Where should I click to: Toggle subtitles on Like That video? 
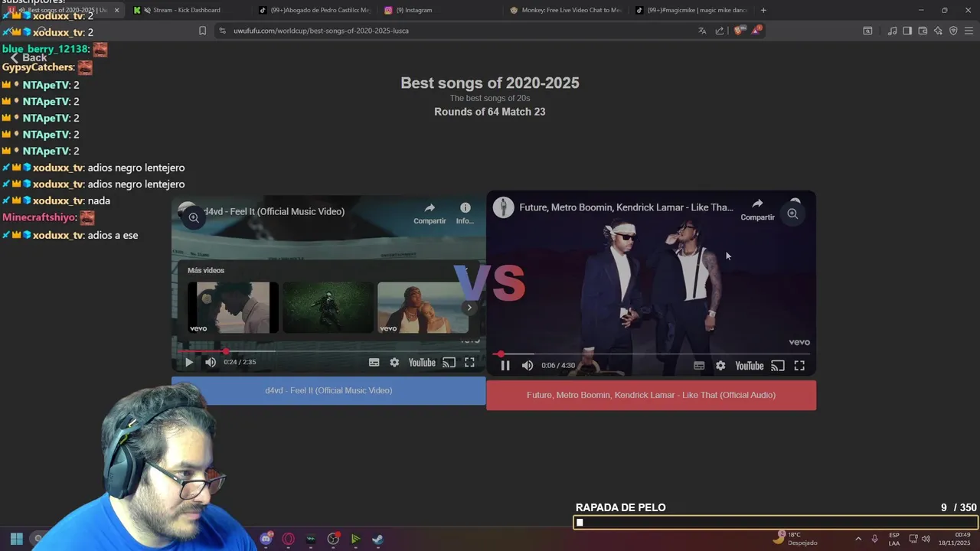pyautogui.click(x=699, y=366)
